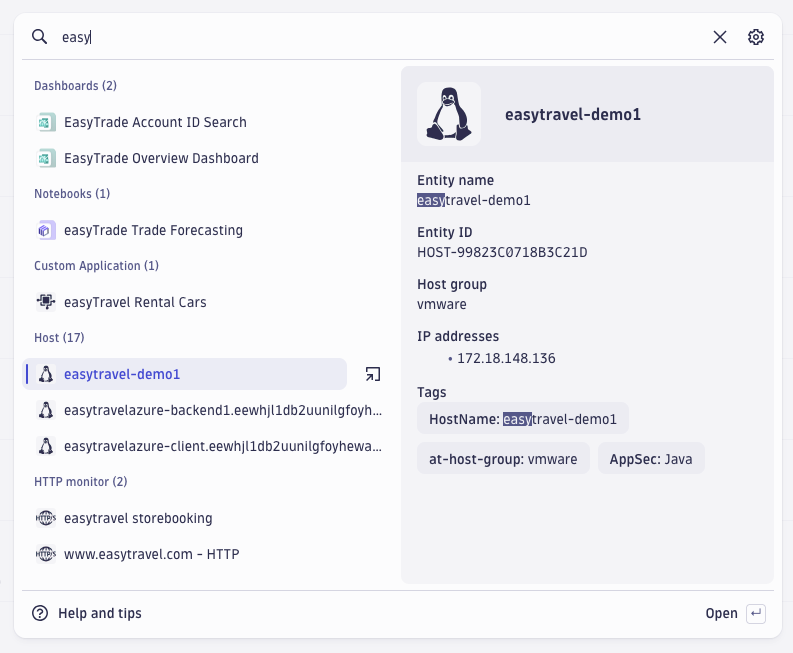Screen dimensions: 793x653
Task: Click the easyTrade Trade Forecasting notebook icon
Action: (45, 230)
